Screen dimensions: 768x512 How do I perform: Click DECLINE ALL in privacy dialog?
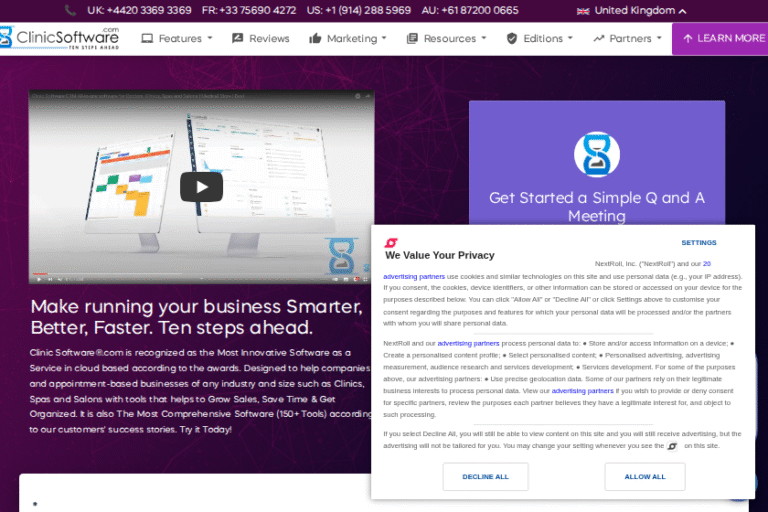click(485, 477)
